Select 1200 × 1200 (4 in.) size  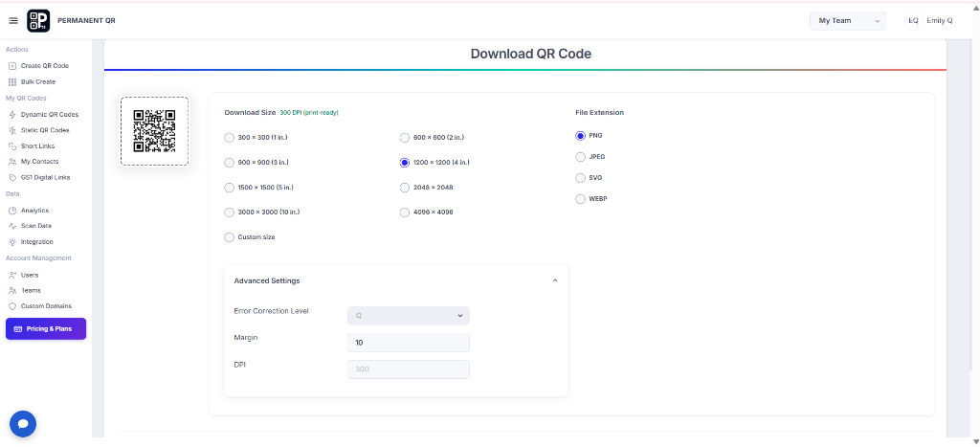coord(405,163)
